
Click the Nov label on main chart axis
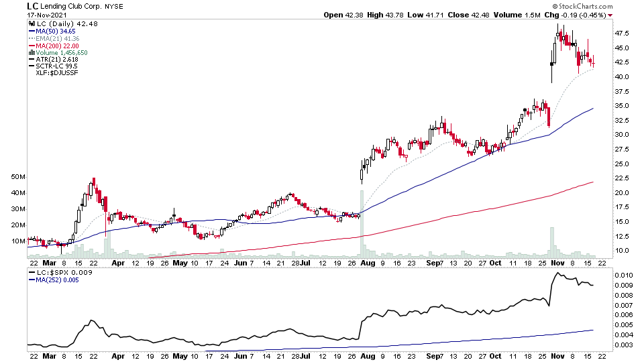tap(557, 263)
